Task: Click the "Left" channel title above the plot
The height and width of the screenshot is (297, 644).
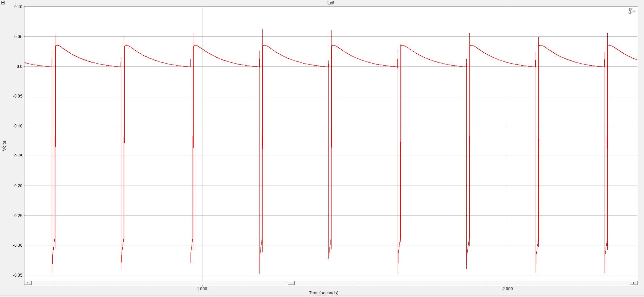Action: 330,3
